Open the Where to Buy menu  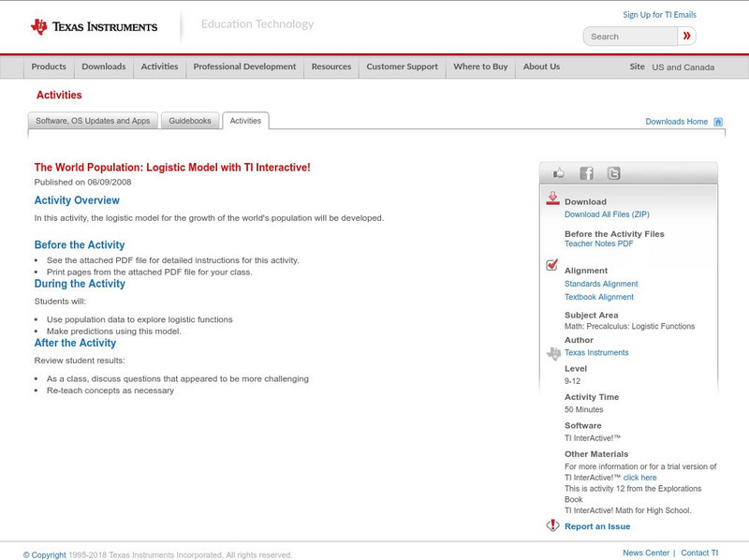point(480,66)
